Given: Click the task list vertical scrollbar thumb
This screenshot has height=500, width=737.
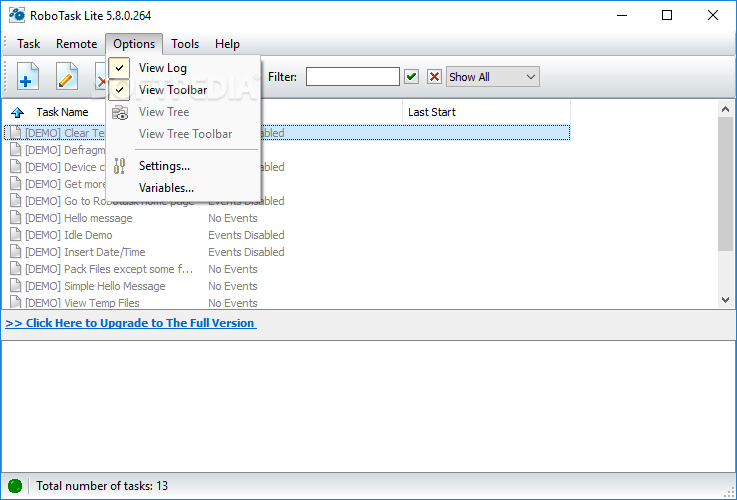Looking at the screenshot, I should tap(725, 184).
